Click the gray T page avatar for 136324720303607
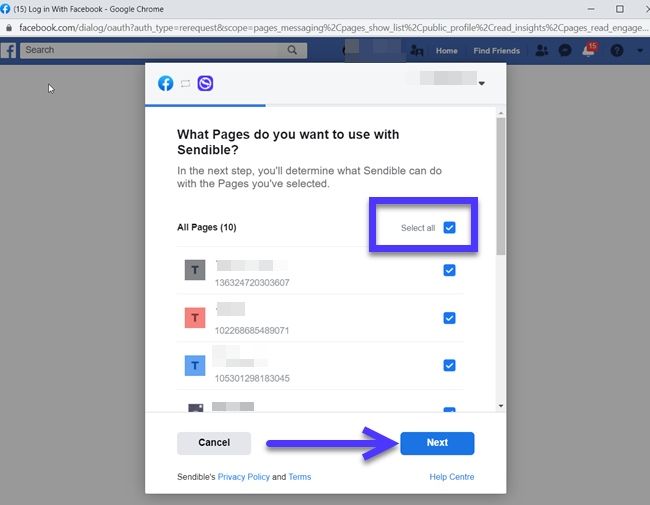Viewport: 650px width, 505px height. [x=195, y=270]
